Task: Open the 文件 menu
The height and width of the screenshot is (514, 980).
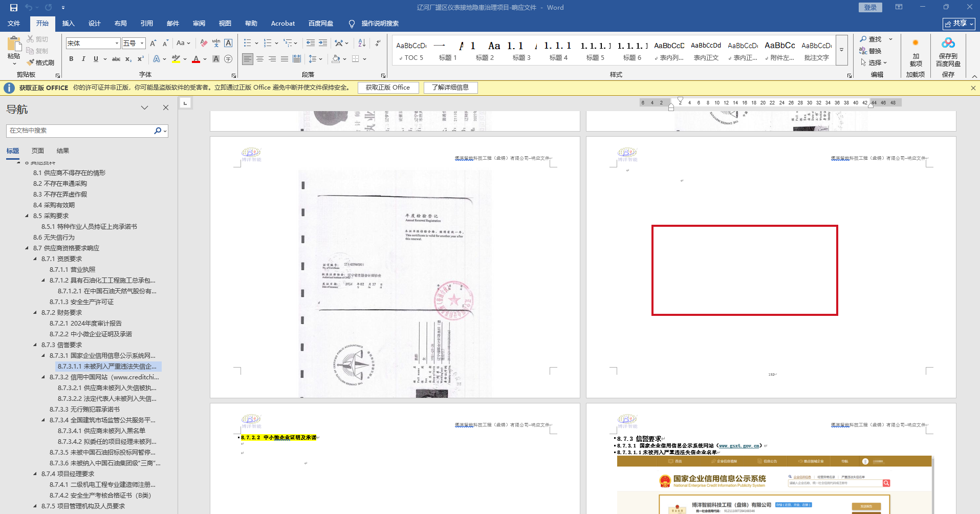Action: pos(14,24)
